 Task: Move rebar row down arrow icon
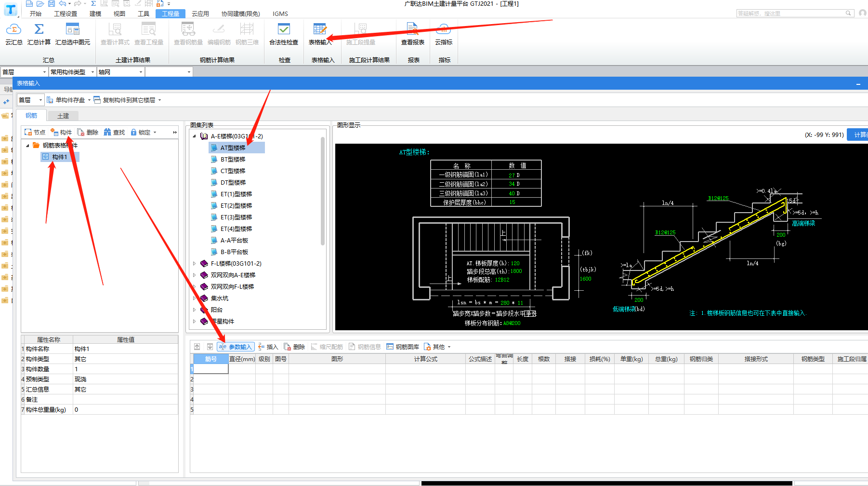(210, 347)
